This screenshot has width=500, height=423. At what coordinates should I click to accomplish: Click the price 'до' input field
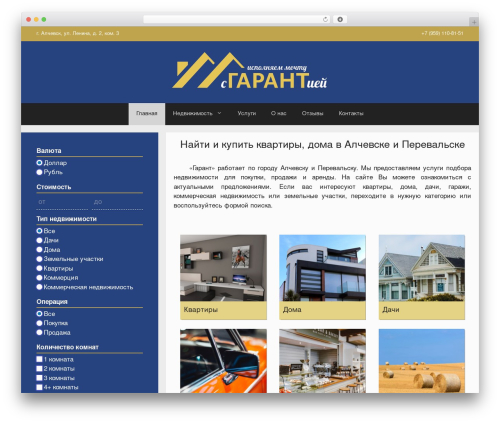point(117,202)
